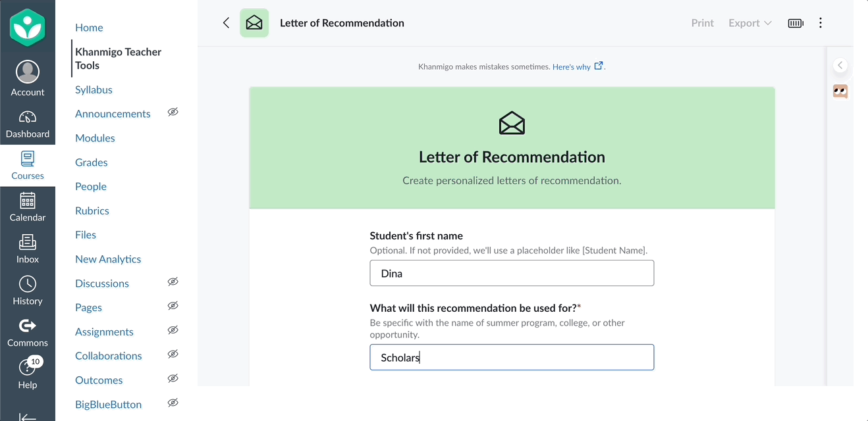Click the Print button
The height and width of the screenshot is (421, 868).
click(x=702, y=22)
